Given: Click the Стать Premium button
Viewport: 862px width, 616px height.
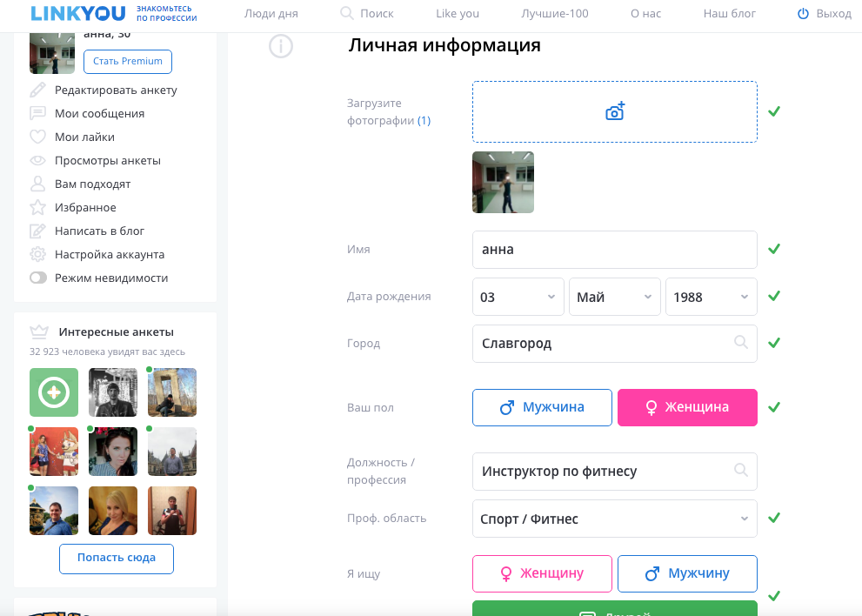Looking at the screenshot, I should tap(128, 61).
